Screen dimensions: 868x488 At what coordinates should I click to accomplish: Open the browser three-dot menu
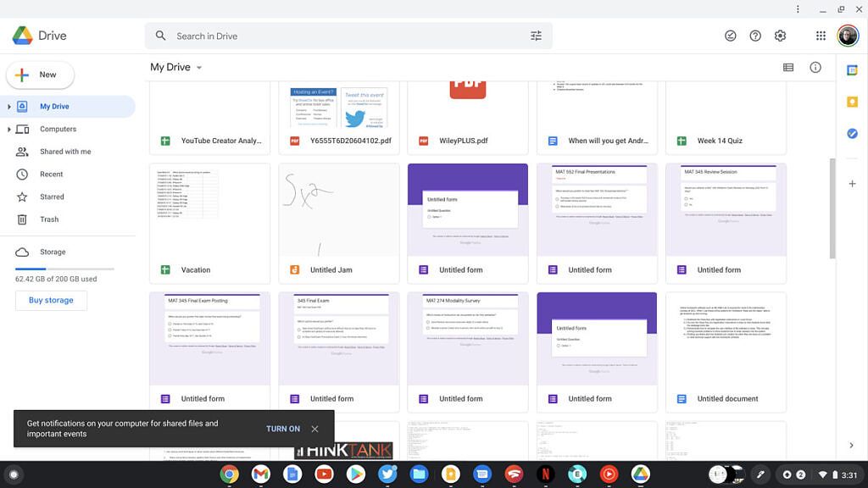(798, 8)
